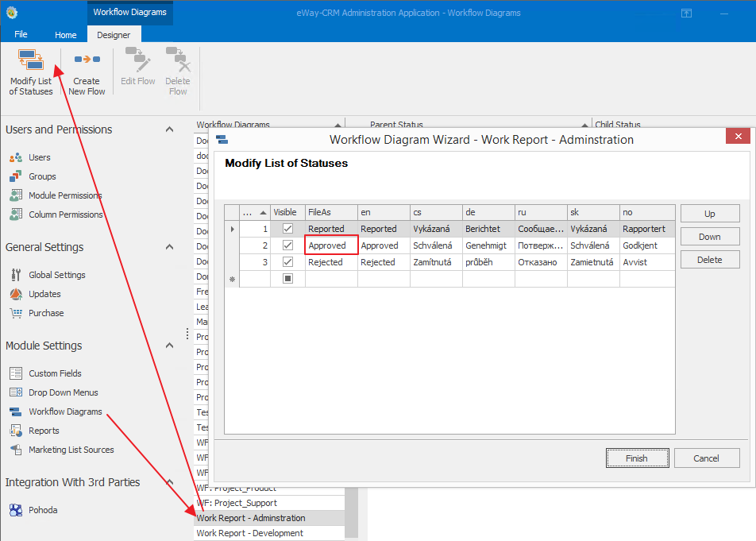
Task: Click the Workflow Diagrams sidebar icon
Action: [x=16, y=412]
